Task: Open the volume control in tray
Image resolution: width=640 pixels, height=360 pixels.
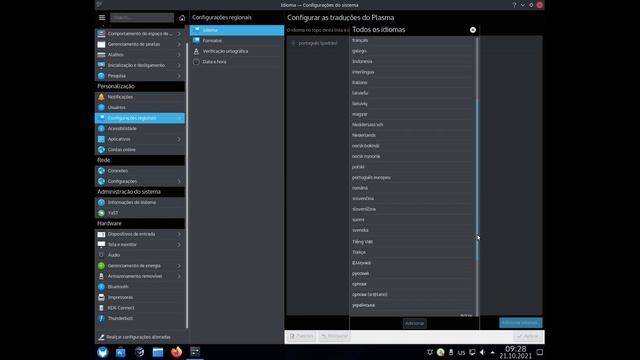Action: (482, 352)
